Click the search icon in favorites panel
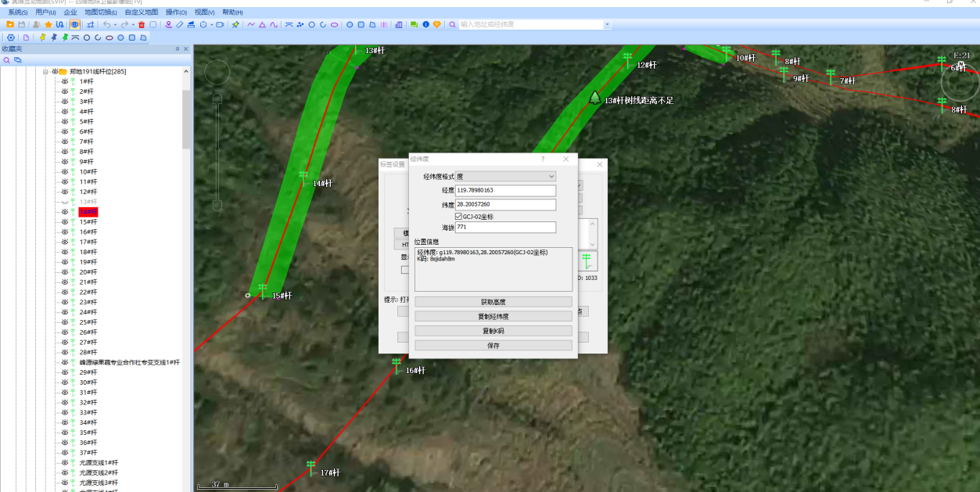Image resolution: width=980 pixels, height=492 pixels. tap(6, 59)
